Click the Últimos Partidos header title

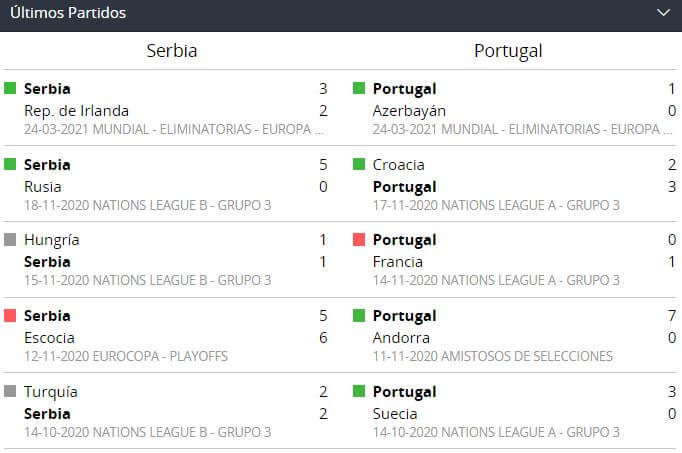(x=68, y=13)
